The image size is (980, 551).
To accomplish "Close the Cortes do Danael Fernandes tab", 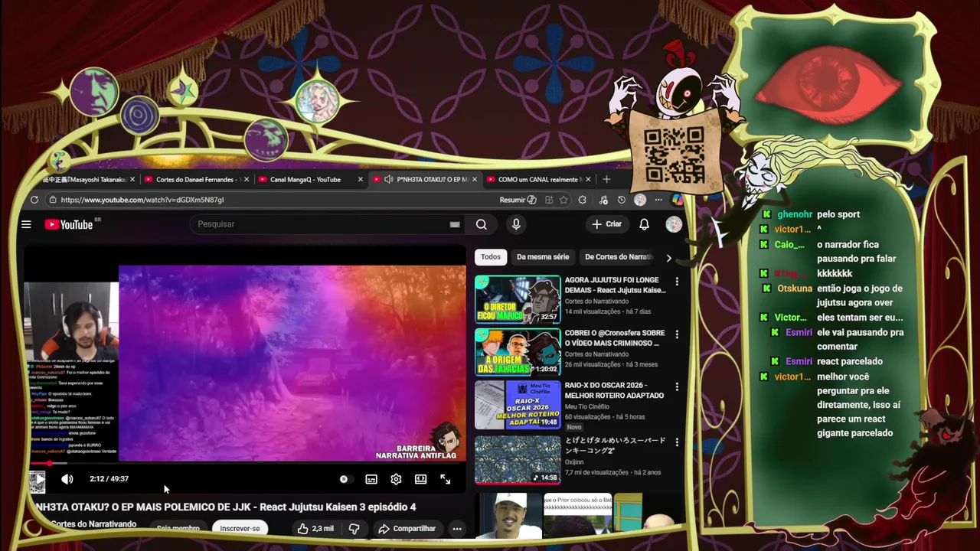I will (247, 180).
